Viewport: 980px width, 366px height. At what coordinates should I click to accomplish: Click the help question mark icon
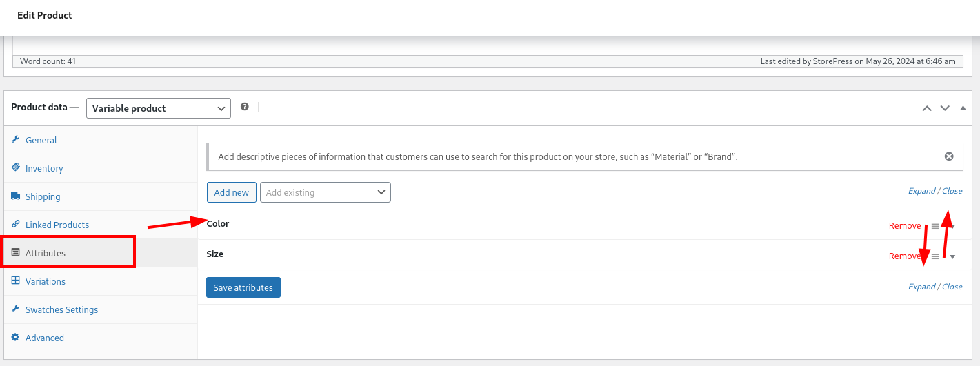coord(244,107)
